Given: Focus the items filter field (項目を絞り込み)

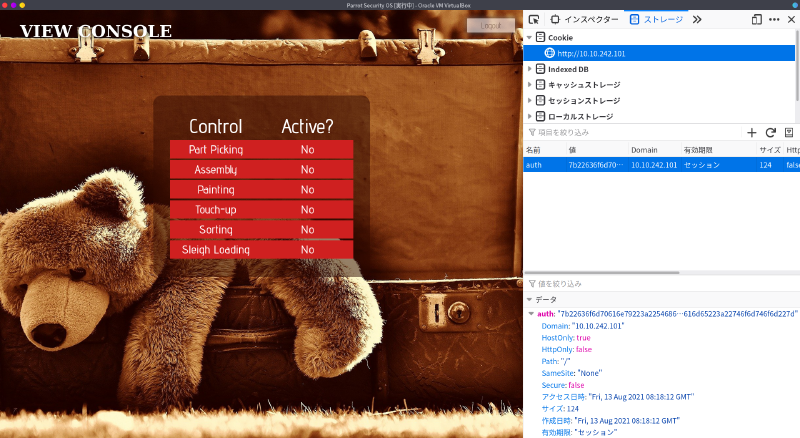Looking at the screenshot, I should 633,133.
